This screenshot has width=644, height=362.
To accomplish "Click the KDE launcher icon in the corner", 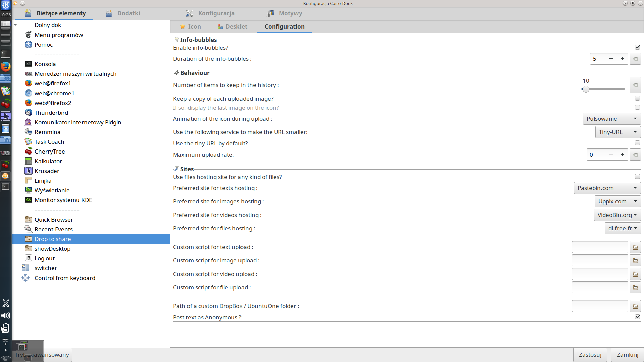I will click(x=6, y=5).
